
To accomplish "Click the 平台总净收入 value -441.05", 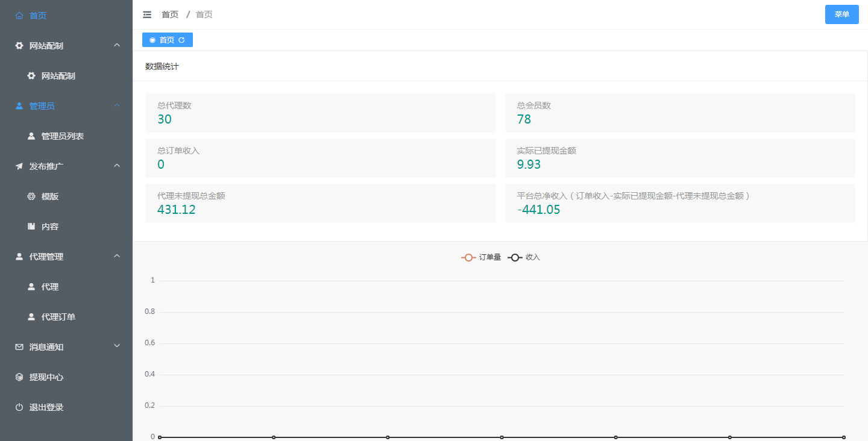I will tap(539, 210).
